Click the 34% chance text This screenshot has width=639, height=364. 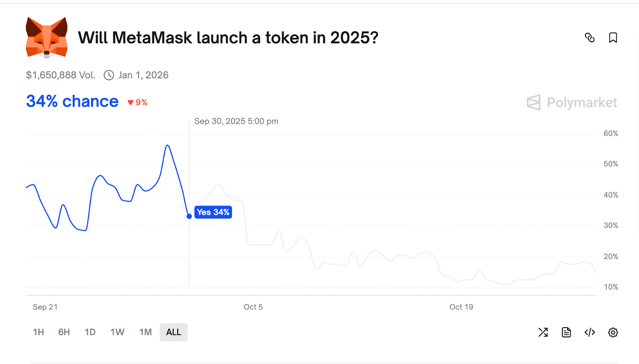(72, 101)
